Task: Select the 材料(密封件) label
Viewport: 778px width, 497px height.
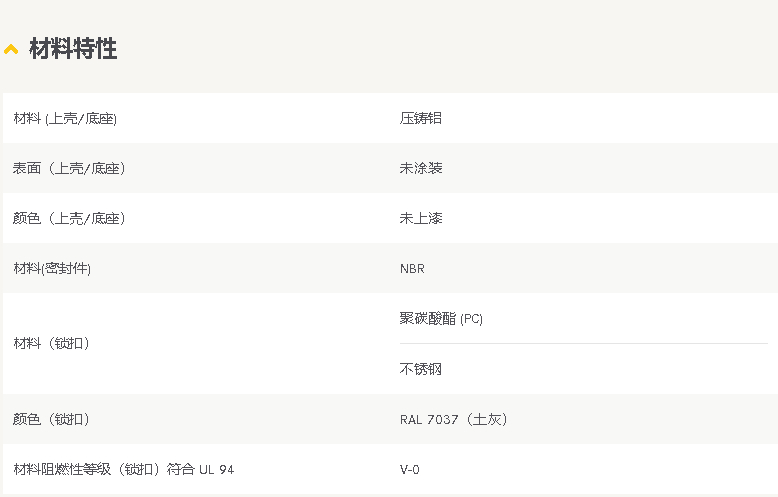Action: [x=52, y=268]
